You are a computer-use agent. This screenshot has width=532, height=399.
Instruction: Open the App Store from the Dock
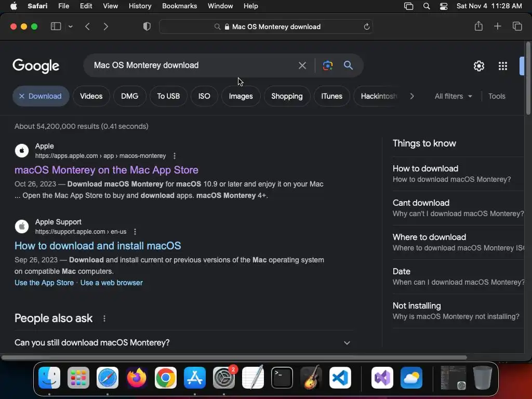pos(195,378)
